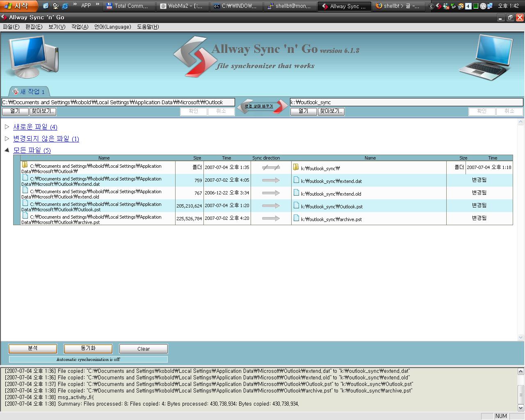
Task: Open the 모든 파일 (5) link
Action: (x=32, y=150)
